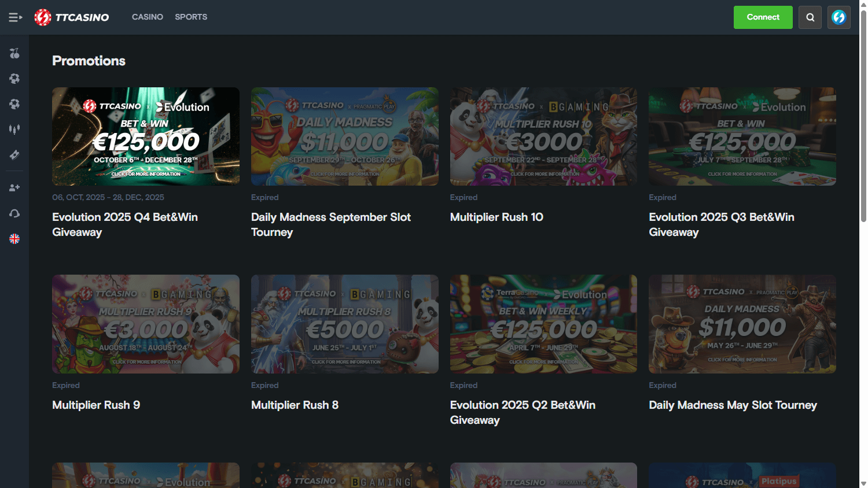Expand the sidebar with the hamburger icon
This screenshot has width=868, height=488.
pos(15,17)
